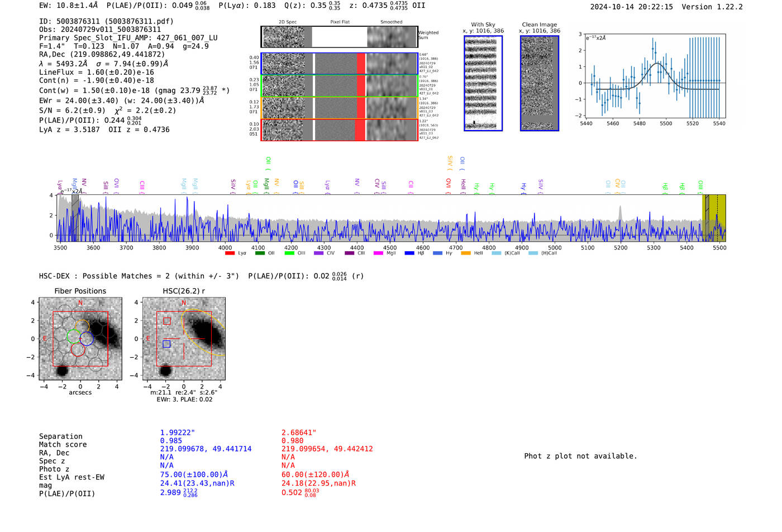Click the MgII magenta legend swatch
Screen dimensions: 782x532
tap(378, 253)
